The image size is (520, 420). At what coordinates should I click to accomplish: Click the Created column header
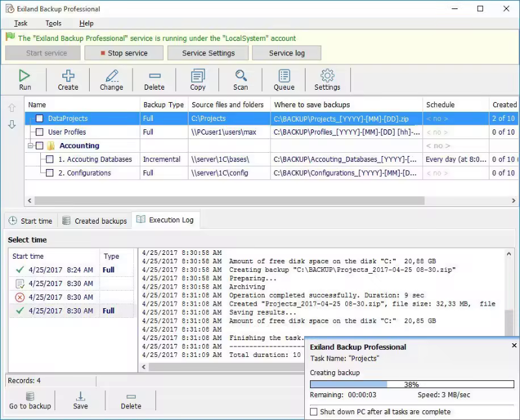[504, 105]
